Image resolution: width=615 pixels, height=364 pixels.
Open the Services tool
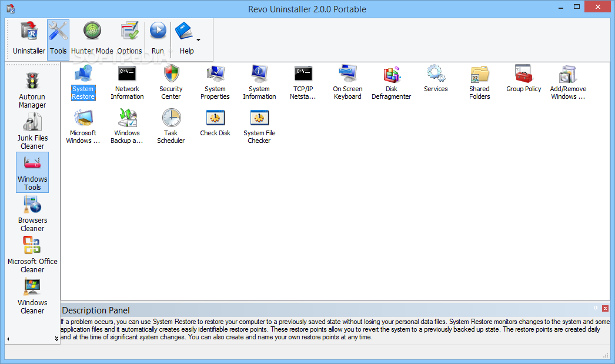click(x=436, y=79)
